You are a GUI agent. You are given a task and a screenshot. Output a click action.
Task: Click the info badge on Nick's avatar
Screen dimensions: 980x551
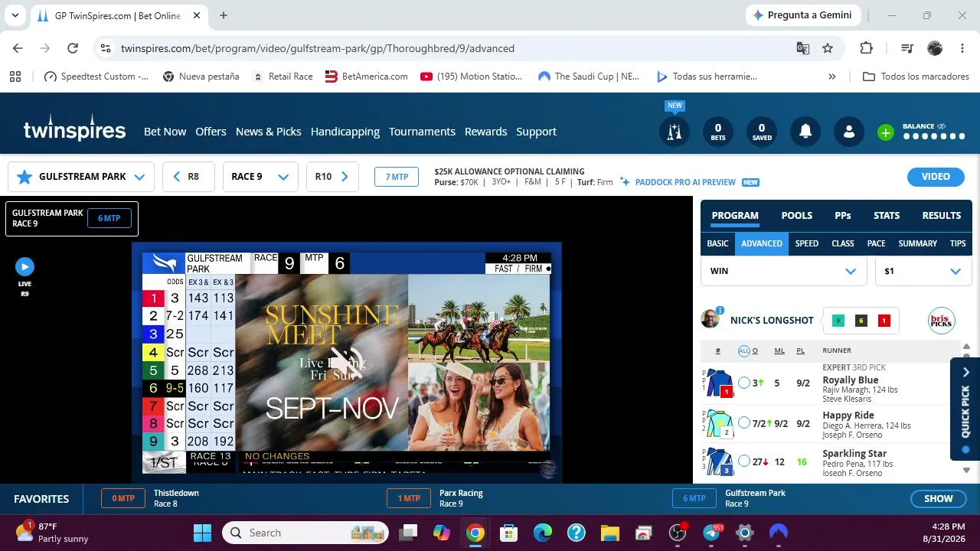tap(720, 311)
